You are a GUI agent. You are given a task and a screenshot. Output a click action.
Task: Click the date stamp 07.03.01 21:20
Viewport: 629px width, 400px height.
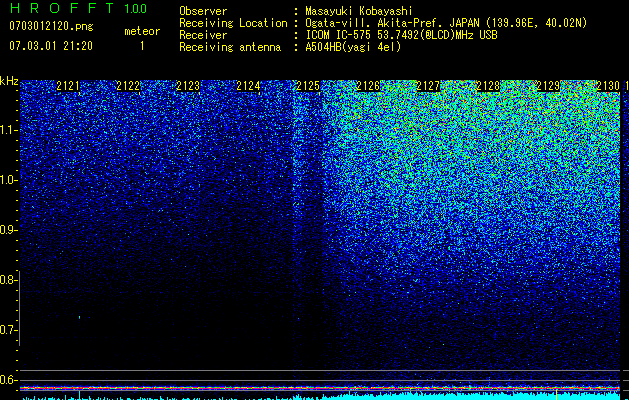[51, 46]
